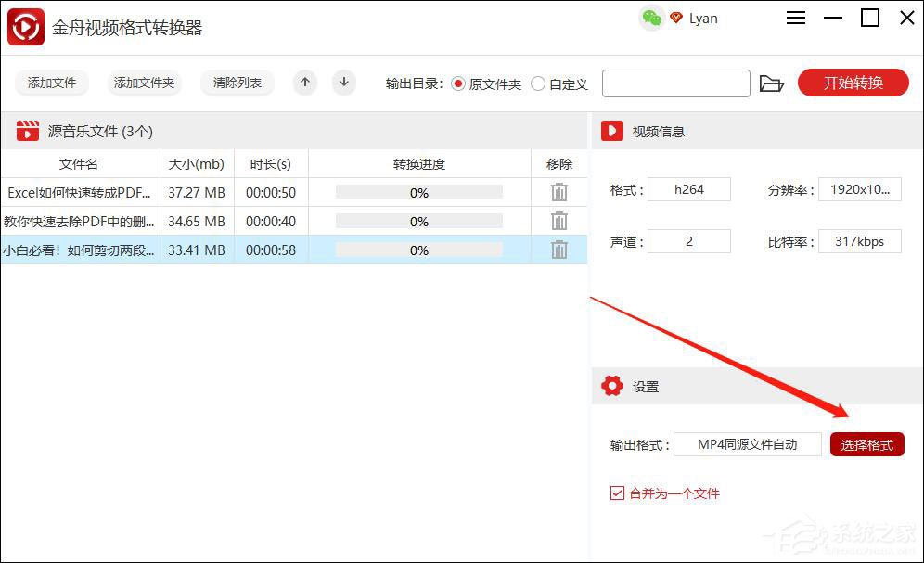Open the hamburger menu in title bar
Image resolution: width=924 pixels, height=563 pixels.
point(795,18)
